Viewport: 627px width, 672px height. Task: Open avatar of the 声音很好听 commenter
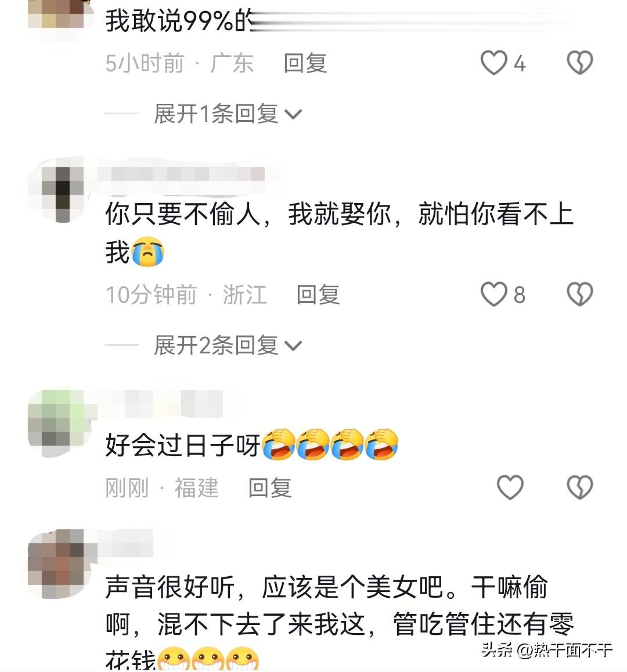point(59,563)
